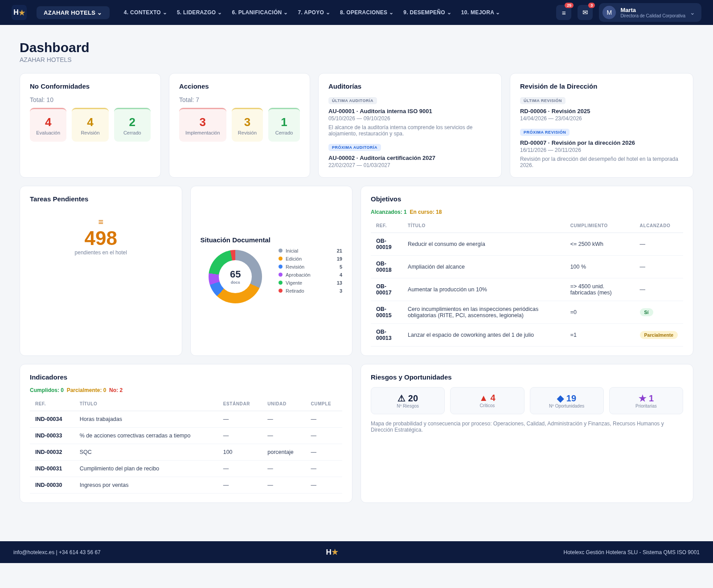Click the Retirado legend entry
Viewport: 713px width, 588px height.
pos(310,291)
